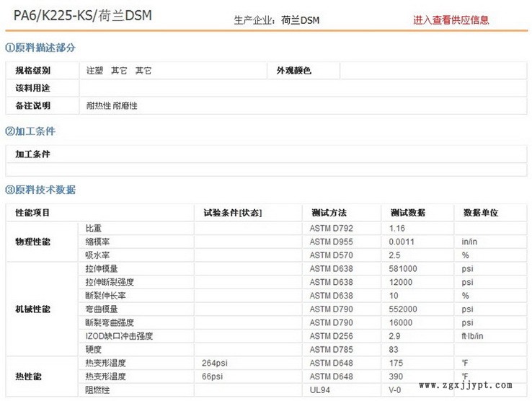This screenshot has height=401, width=532.
Task: Click the UL94 method cell
Action: tap(341, 389)
